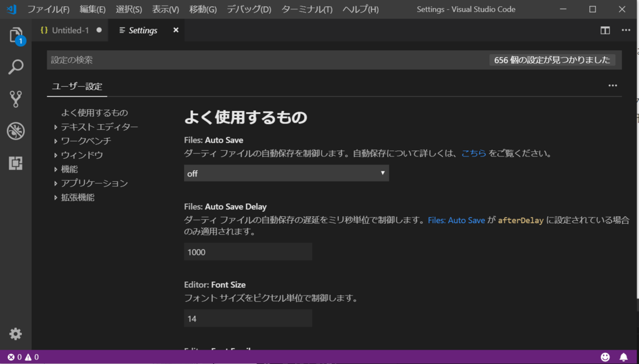The width and height of the screenshot is (639, 364).
Task: Close the Settings tab
Action: click(175, 30)
